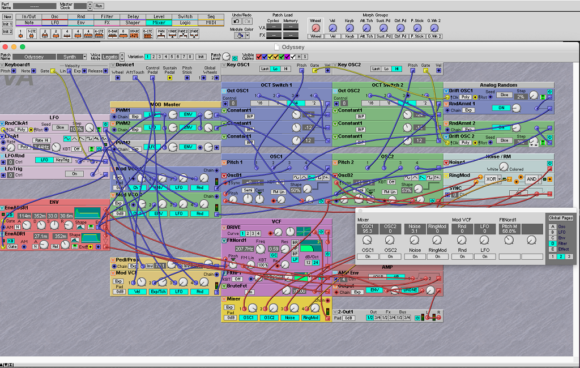Select variation 3
The height and width of the screenshot is (368, 580).
(159, 57)
